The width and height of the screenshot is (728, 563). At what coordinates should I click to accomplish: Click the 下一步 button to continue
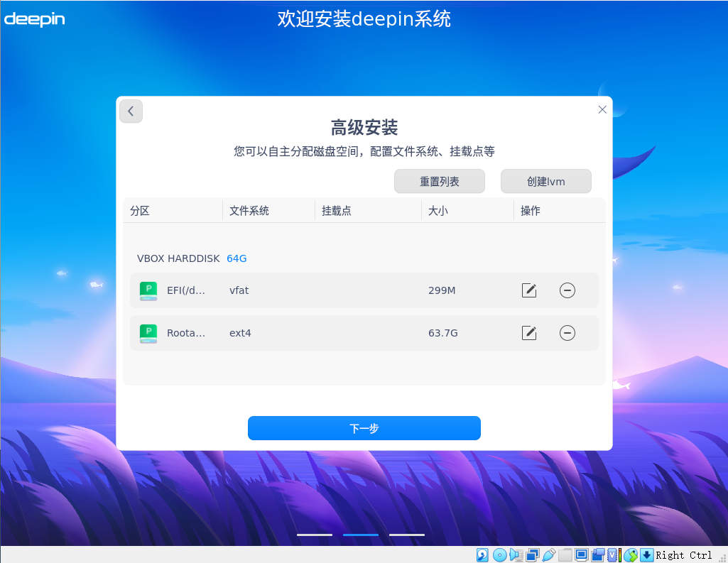[x=364, y=428]
